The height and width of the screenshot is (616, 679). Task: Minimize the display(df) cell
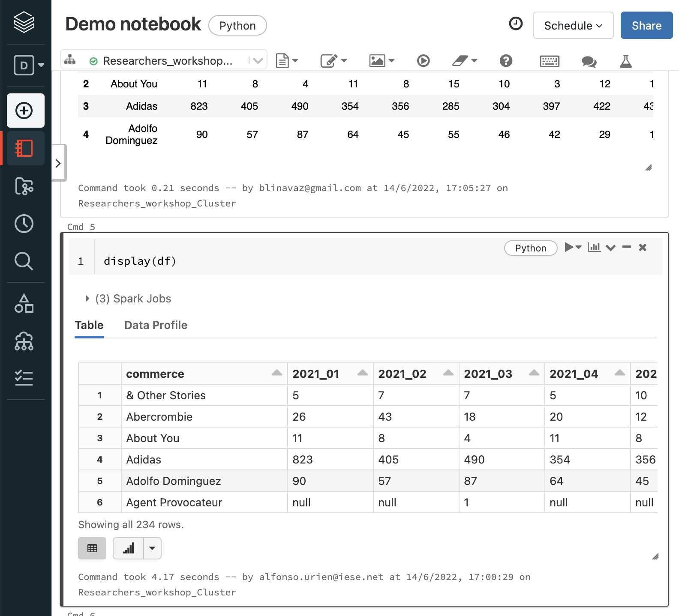coord(627,247)
